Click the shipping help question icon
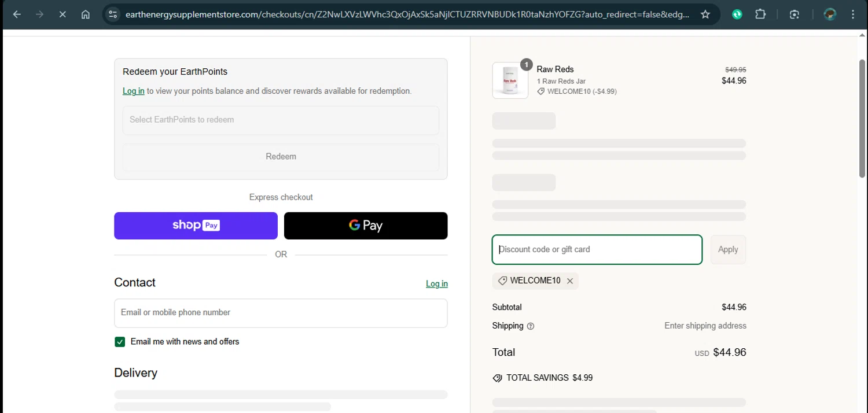Screen dimensions: 868x413 (531, 326)
